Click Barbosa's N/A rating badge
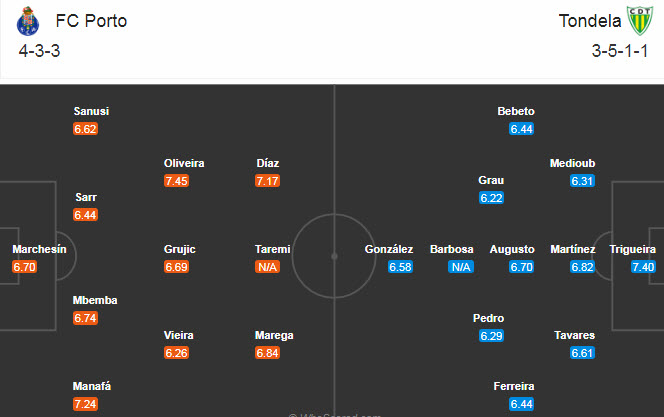664x417 pixels. [x=461, y=267]
